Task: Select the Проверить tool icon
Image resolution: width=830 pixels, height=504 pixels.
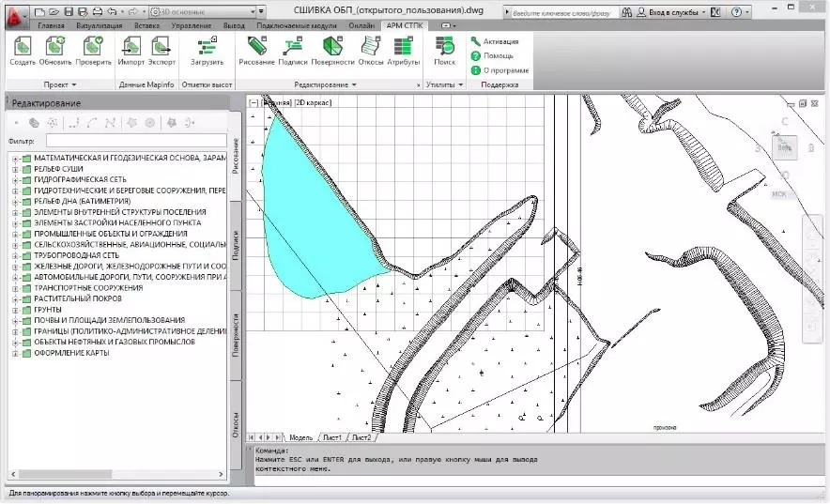Action: tap(93, 46)
